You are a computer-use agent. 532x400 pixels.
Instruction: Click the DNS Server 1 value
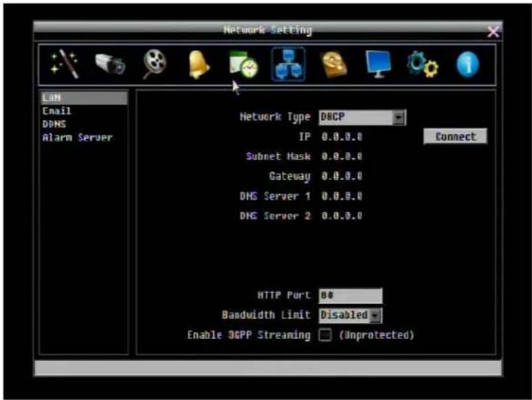pos(342,196)
